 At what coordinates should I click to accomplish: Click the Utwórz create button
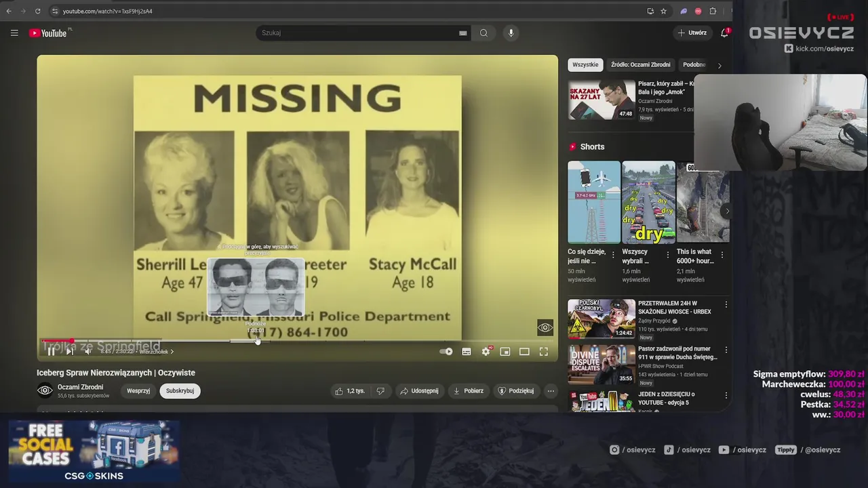point(692,33)
